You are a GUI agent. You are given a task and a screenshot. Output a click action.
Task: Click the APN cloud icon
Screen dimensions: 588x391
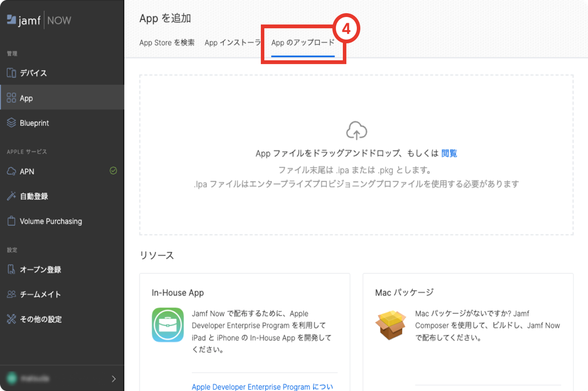11,171
